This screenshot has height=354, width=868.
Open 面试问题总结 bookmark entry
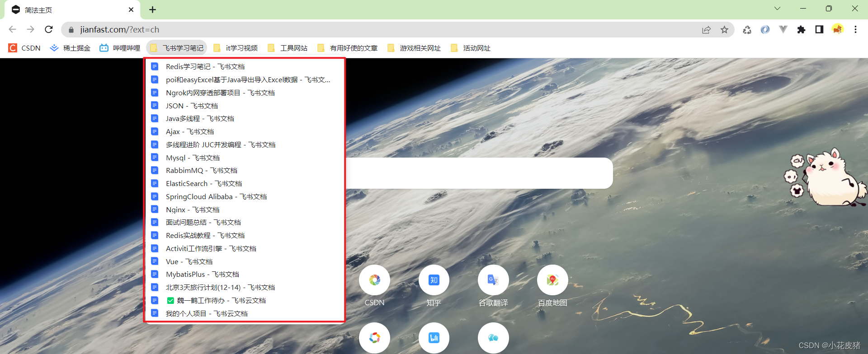click(244, 222)
